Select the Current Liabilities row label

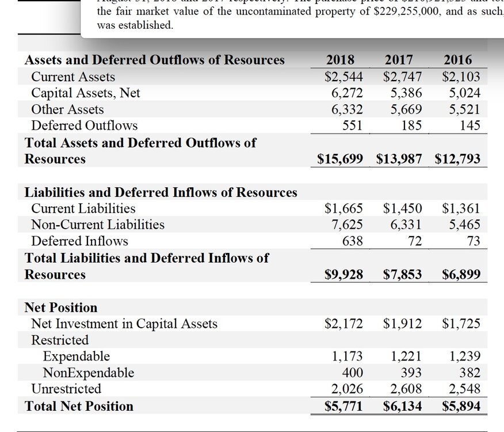(83, 209)
